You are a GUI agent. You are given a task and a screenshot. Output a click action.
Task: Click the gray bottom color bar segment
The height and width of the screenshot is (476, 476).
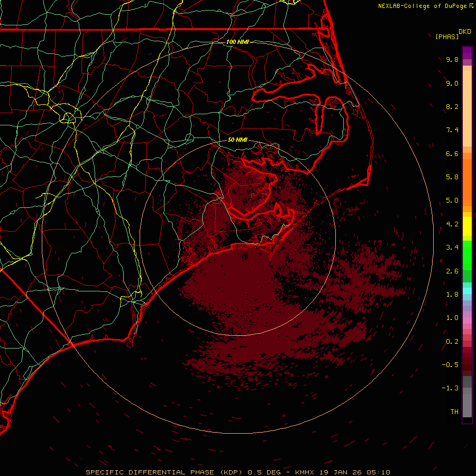tap(467, 405)
